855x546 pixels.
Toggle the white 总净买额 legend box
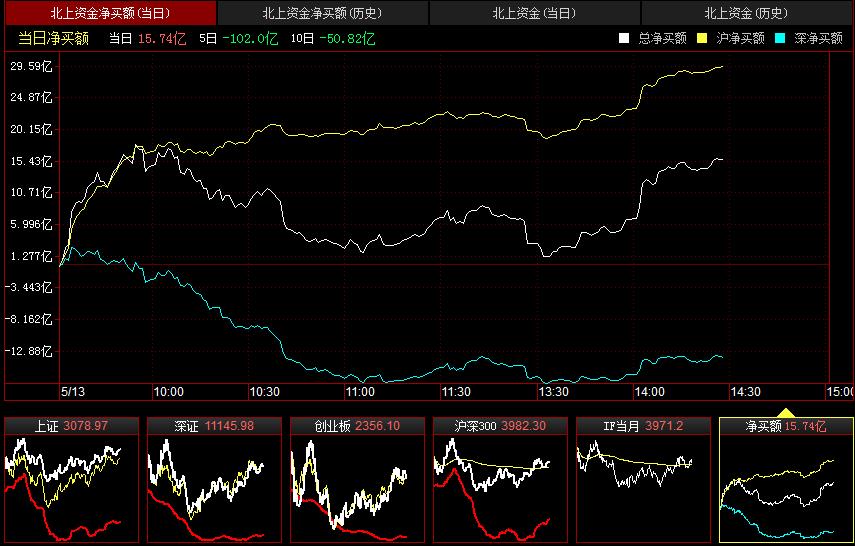point(624,38)
